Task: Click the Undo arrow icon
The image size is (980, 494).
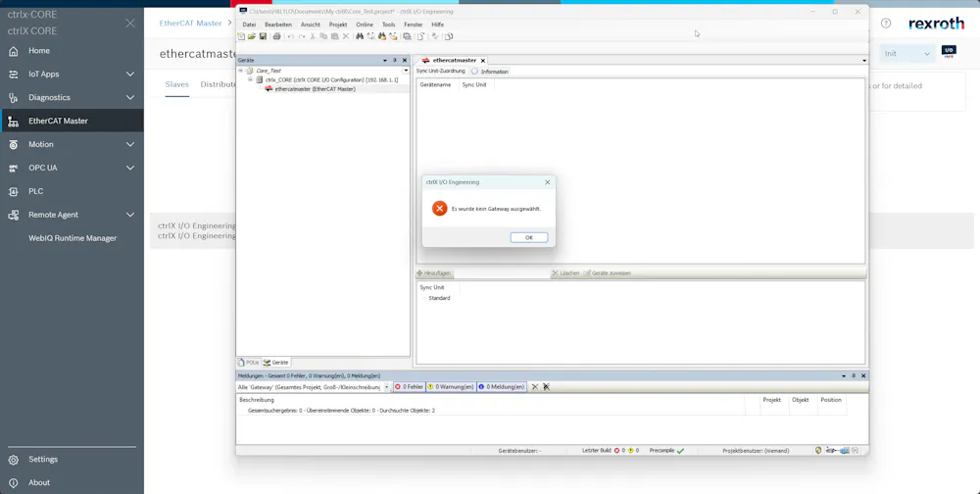Action: pos(291,36)
